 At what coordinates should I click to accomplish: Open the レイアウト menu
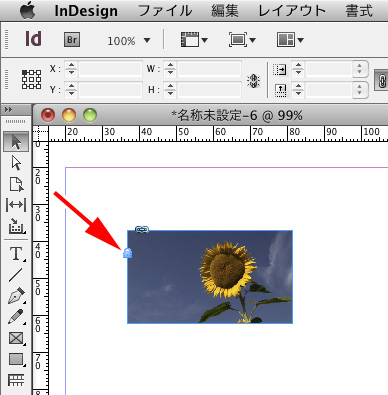292,11
